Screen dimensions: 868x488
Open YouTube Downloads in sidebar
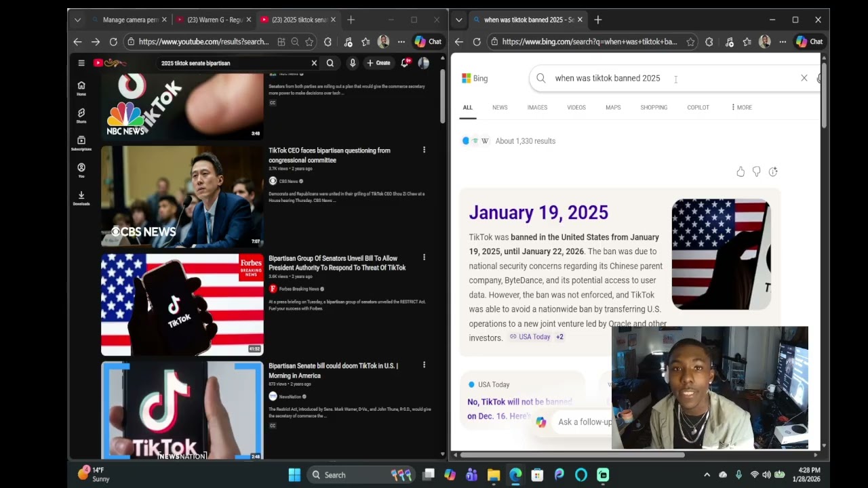tap(81, 197)
